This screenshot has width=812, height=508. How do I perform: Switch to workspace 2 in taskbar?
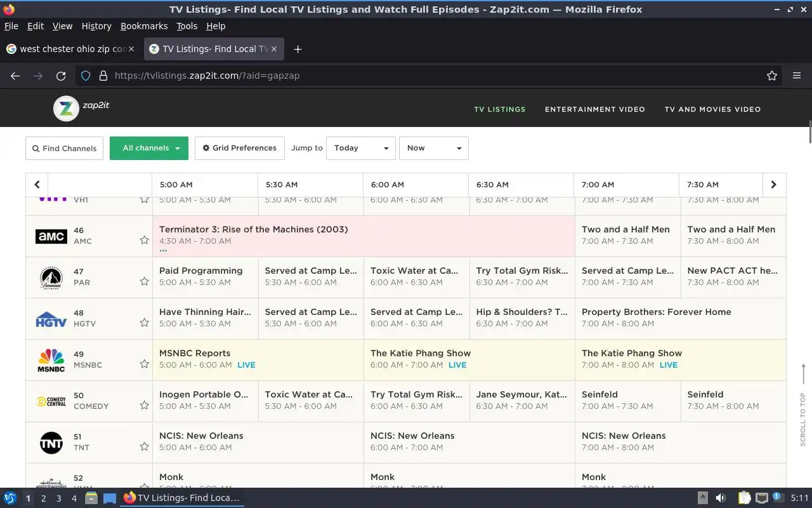tap(43, 498)
